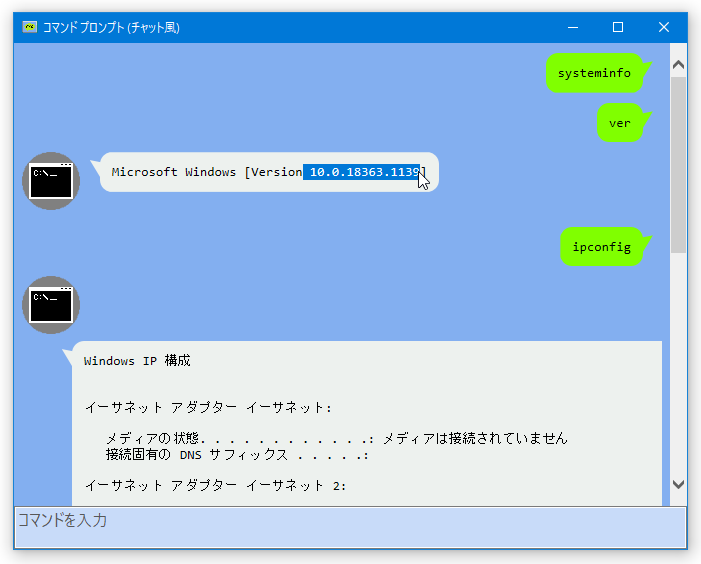
Task: Click the 'メディアは接続されていません' status text
Action: pos(475,438)
